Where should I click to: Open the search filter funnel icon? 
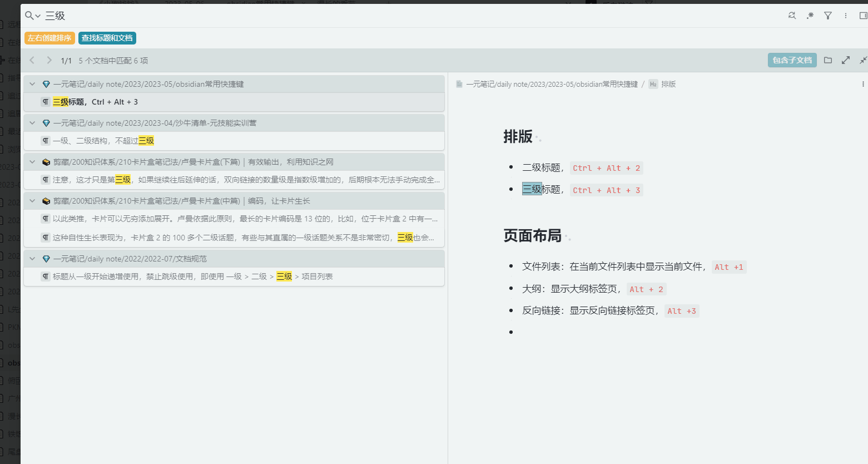tap(827, 16)
